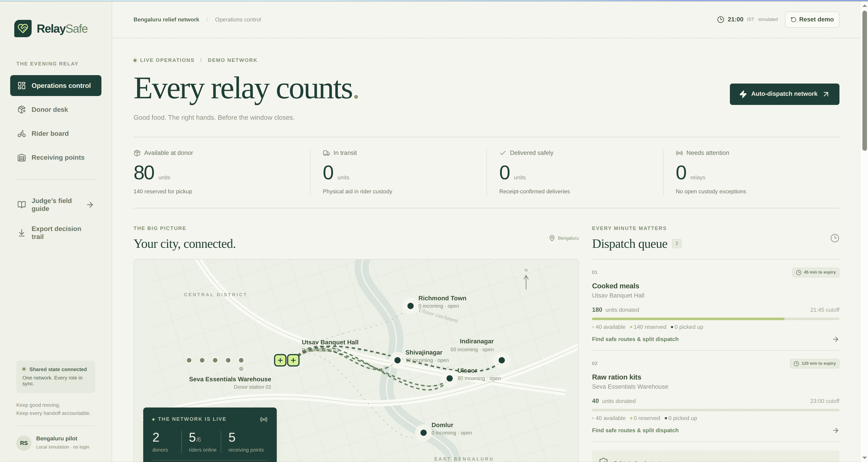868x462 pixels.
Task: Open Receiving points section
Action: click(x=56, y=157)
